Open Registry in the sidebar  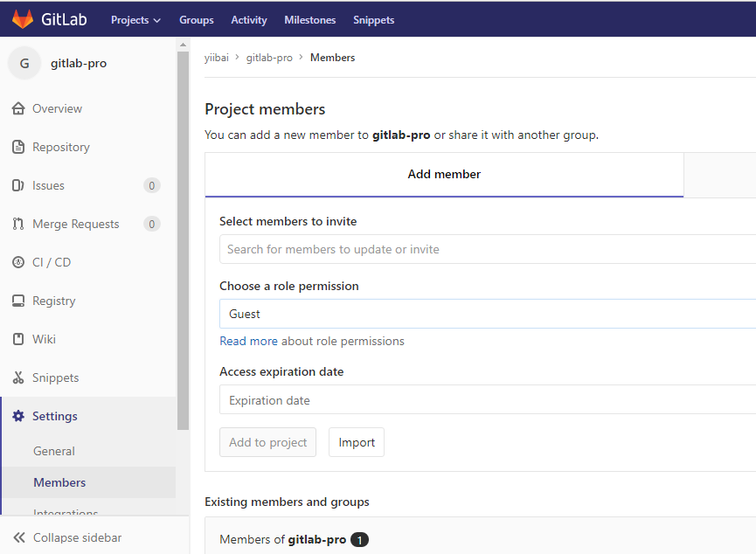[x=54, y=301]
